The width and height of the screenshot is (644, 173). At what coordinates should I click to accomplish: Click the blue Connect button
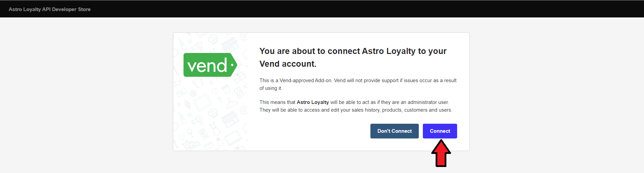(x=440, y=131)
